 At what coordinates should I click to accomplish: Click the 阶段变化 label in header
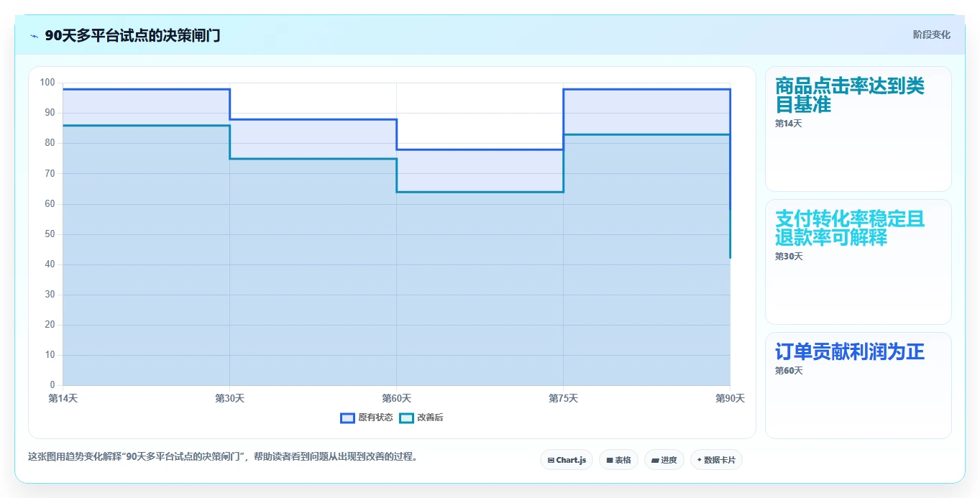tap(932, 34)
